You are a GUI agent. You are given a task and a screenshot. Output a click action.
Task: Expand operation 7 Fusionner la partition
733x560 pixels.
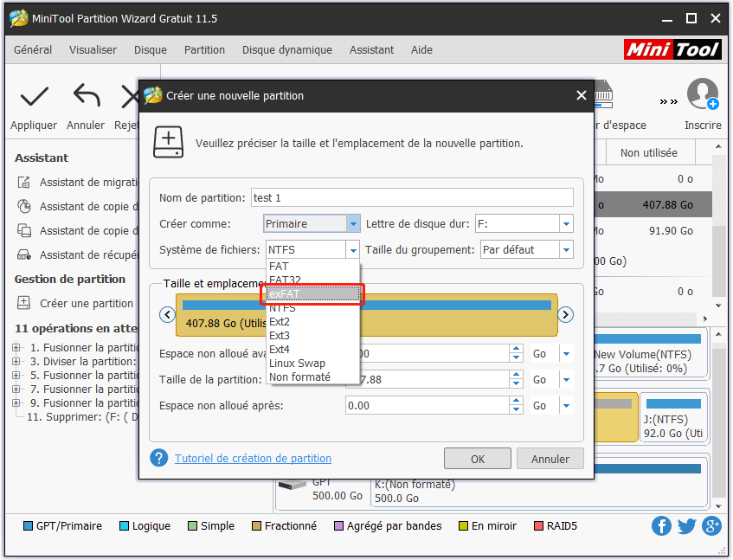click(16, 389)
